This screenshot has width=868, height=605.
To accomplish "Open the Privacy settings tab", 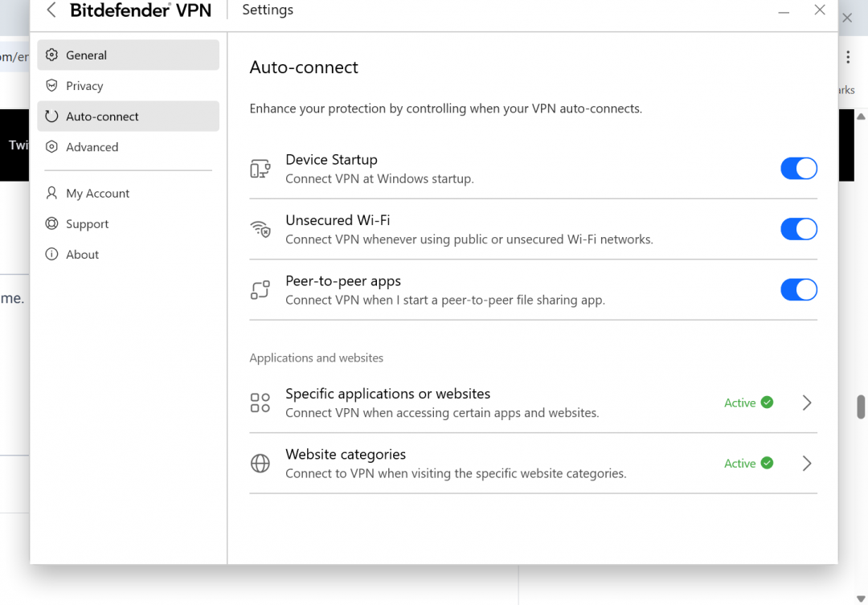I will (129, 85).
